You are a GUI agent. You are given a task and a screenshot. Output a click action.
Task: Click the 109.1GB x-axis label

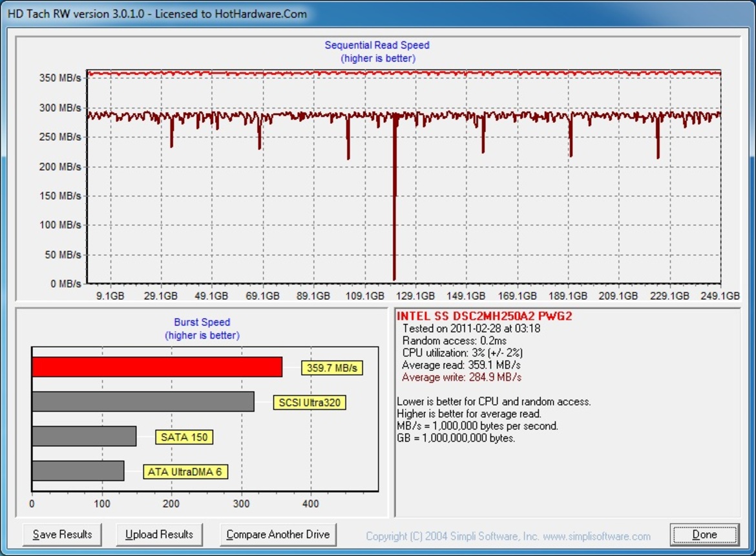364,295
